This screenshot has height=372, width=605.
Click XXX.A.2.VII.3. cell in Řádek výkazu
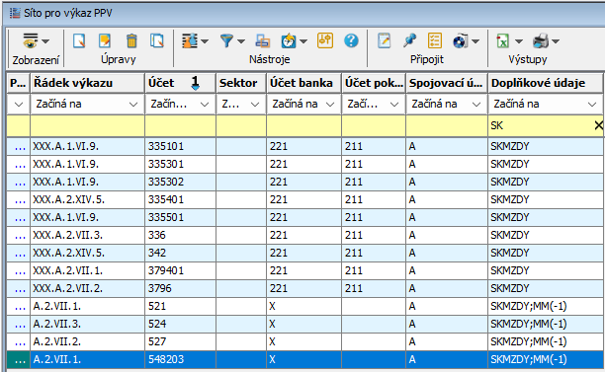click(87, 235)
